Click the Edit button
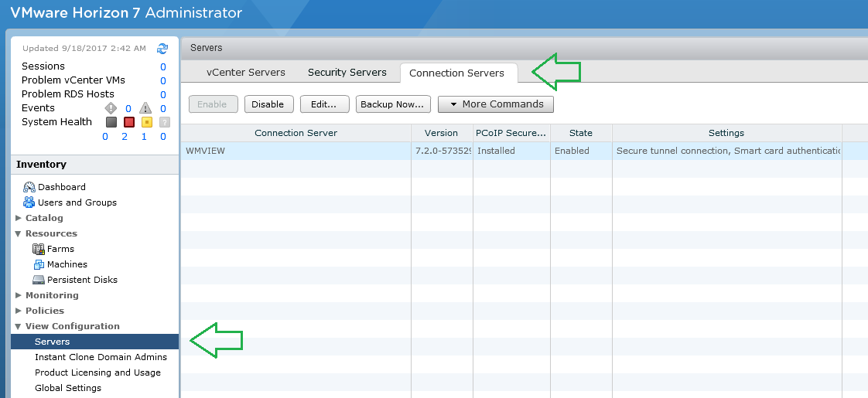Screen dimensions: 868x398 click(325, 104)
